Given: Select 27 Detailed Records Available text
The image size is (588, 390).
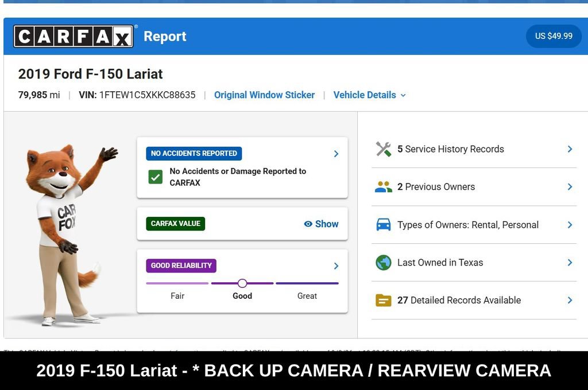Looking at the screenshot, I should click(x=459, y=300).
